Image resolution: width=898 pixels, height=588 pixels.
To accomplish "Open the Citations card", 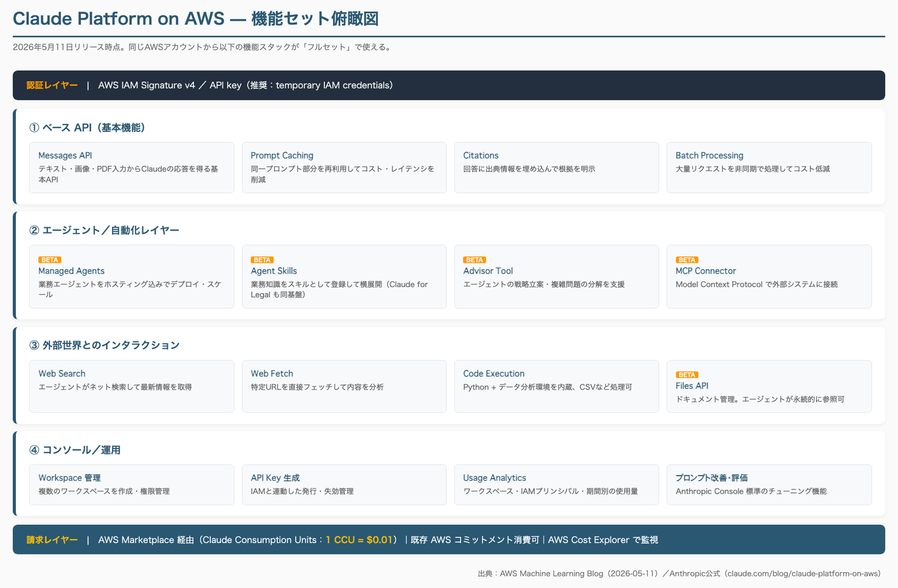I will click(x=556, y=167).
